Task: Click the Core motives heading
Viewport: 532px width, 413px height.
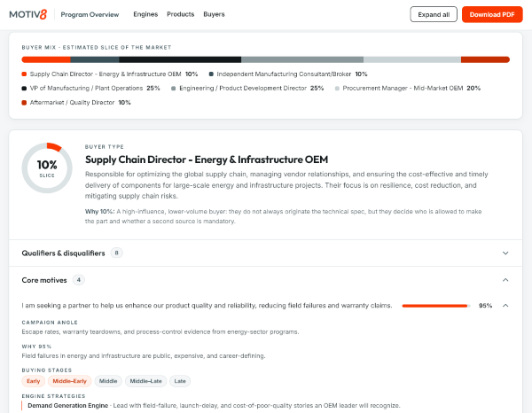Action: 44,280
